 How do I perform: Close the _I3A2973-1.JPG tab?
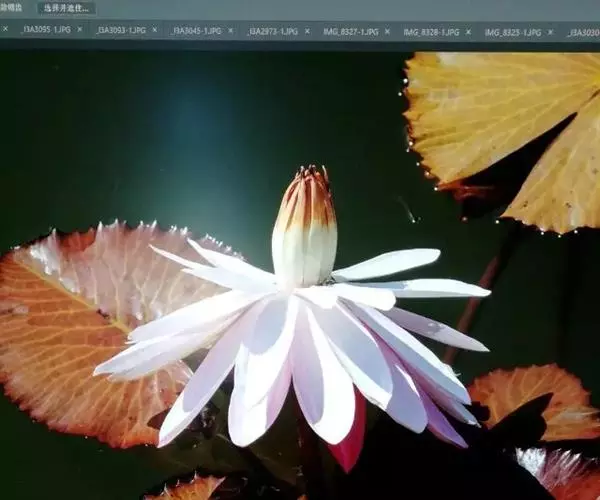click(307, 31)
